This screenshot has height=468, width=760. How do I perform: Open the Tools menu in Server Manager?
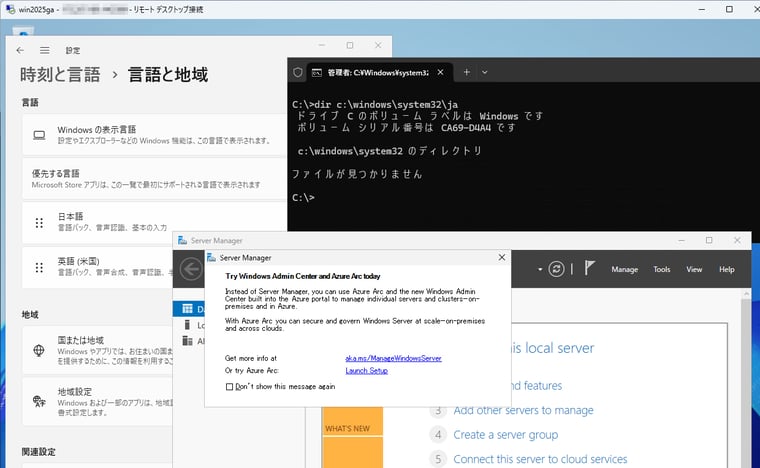[x=662, y=269]
